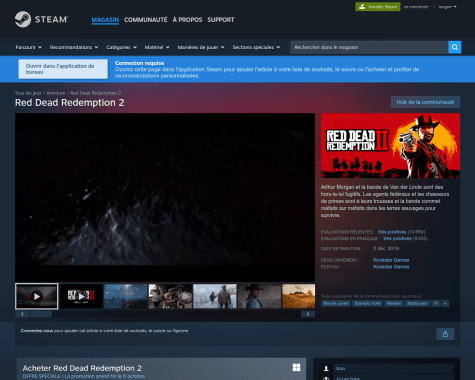Click the Red Dead Redemption 2 breadcrumb

[x=95, y=93]
